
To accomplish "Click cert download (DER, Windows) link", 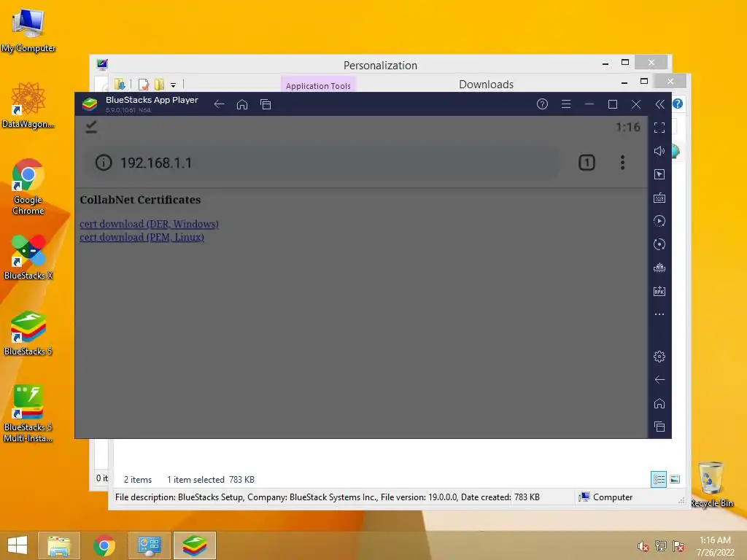I will click(x=149, y=224).
